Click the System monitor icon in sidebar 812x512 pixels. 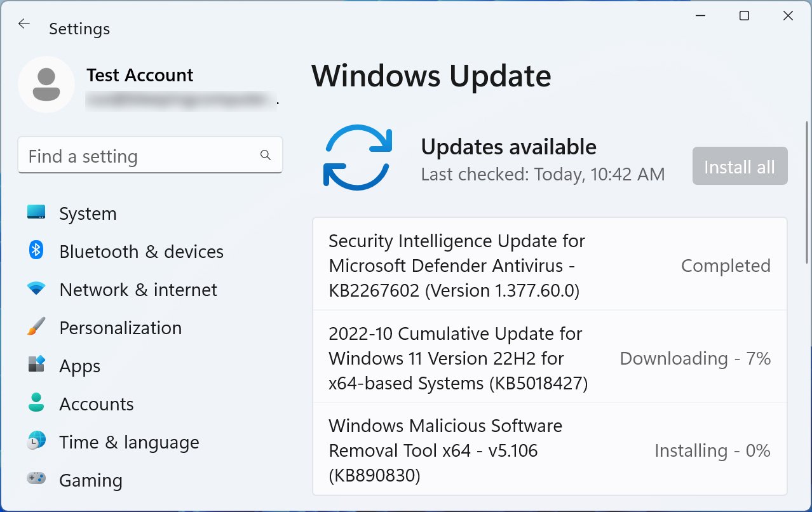click(x=36, y=213)
